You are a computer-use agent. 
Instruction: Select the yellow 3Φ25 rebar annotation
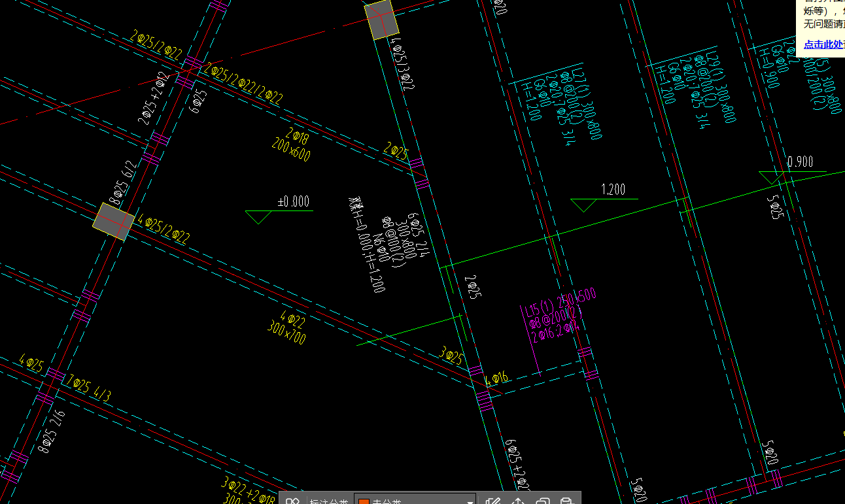tap(451, 357)
